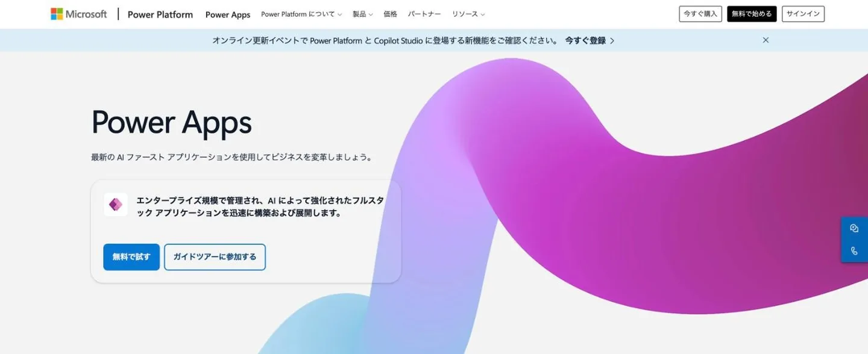868x354 pixels.
Task: Open the phone contact side icon
Action: coord(854,251)
